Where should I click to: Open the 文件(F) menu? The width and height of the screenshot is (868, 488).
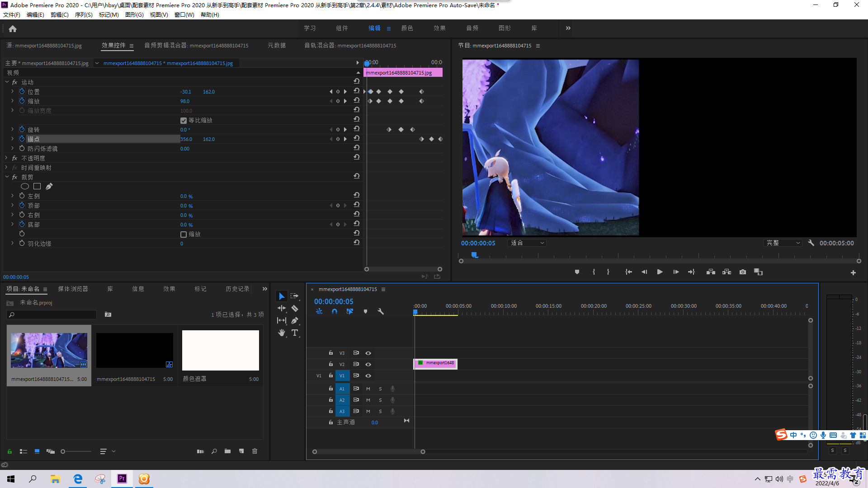[x=12, y=14]
